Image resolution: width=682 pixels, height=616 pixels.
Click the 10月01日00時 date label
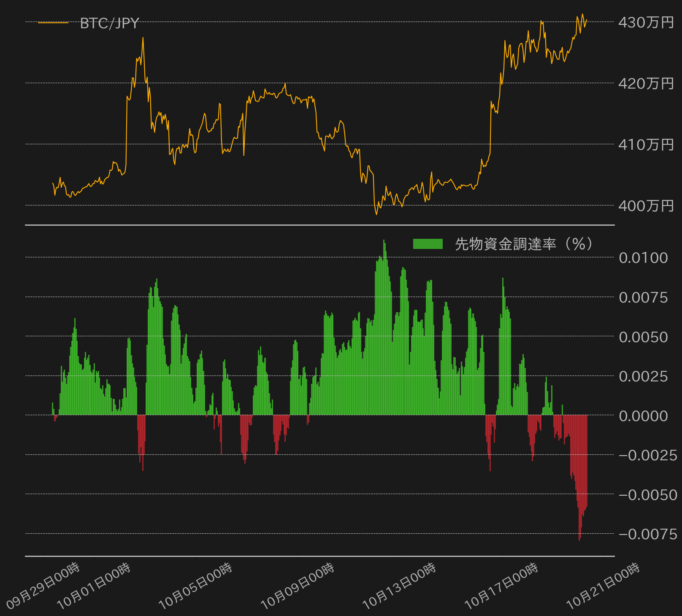coord(94,586)
